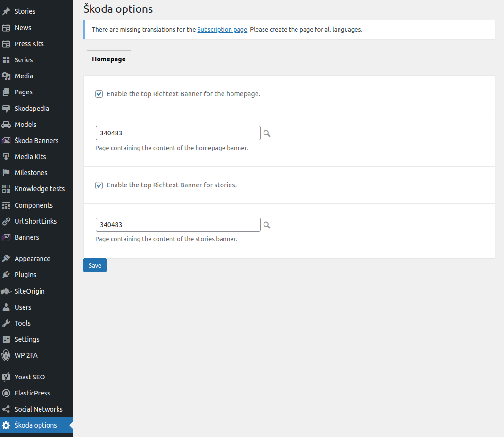Click the Series grid icon
Screen dimensions: 504x437
(6, 60)
